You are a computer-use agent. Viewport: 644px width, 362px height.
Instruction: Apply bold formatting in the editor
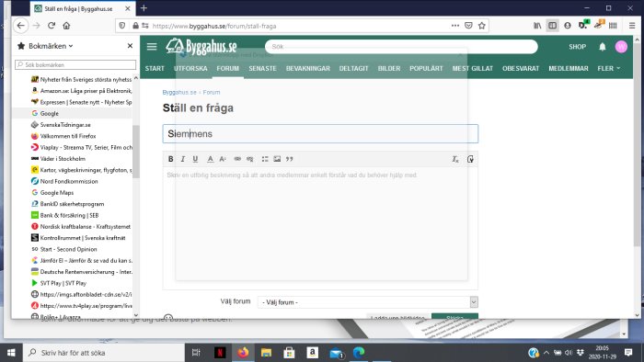pyautogui.click(x=171, y=159)
